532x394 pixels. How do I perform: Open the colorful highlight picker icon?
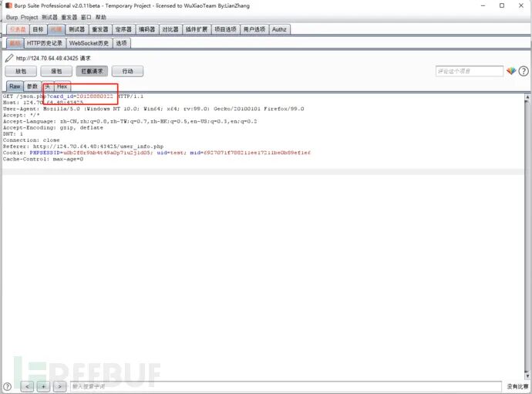pyautogui.click(x=511, y=71)
